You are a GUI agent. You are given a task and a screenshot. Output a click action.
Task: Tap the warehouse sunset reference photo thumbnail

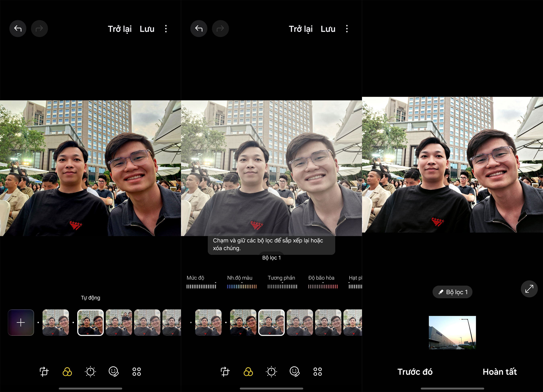click(452, 332)
